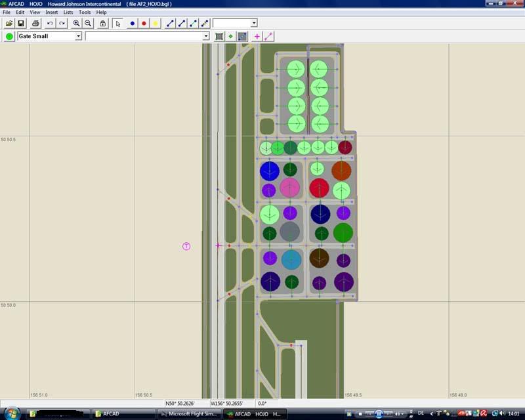Undo the last edit
The image size is (525, 420).
(50, 23)
